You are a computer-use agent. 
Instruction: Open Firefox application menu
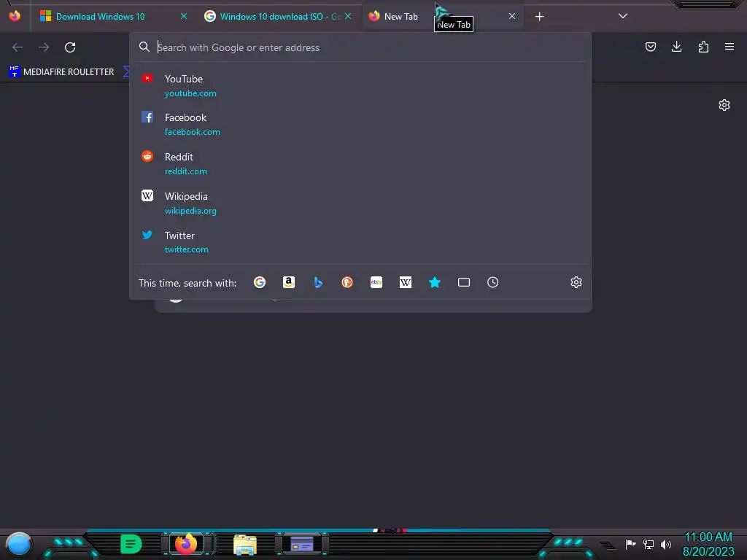[729, 47]
